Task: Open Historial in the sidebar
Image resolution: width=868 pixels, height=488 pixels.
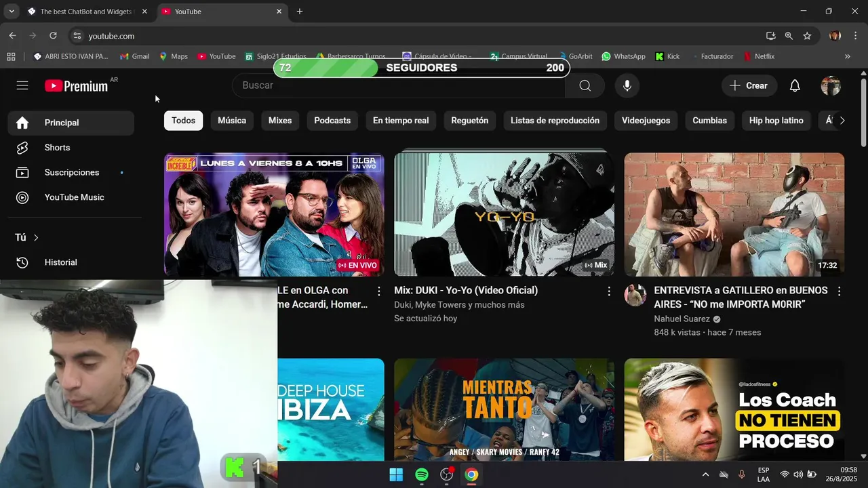Action: point(71,262)
